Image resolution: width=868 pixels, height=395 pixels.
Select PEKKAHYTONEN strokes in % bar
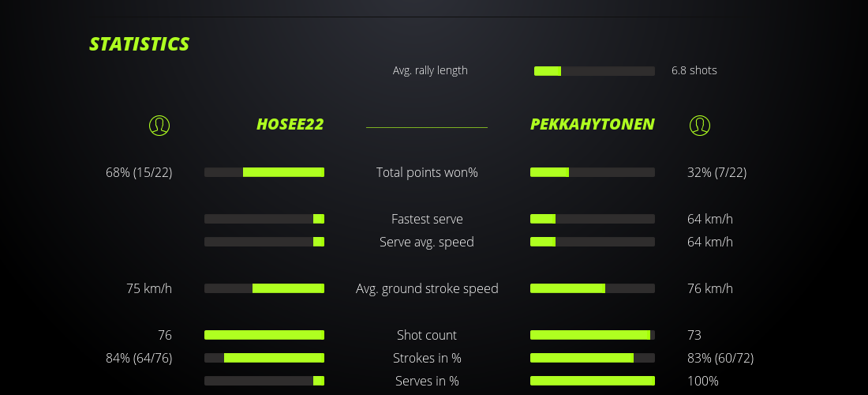pos(593,358)
